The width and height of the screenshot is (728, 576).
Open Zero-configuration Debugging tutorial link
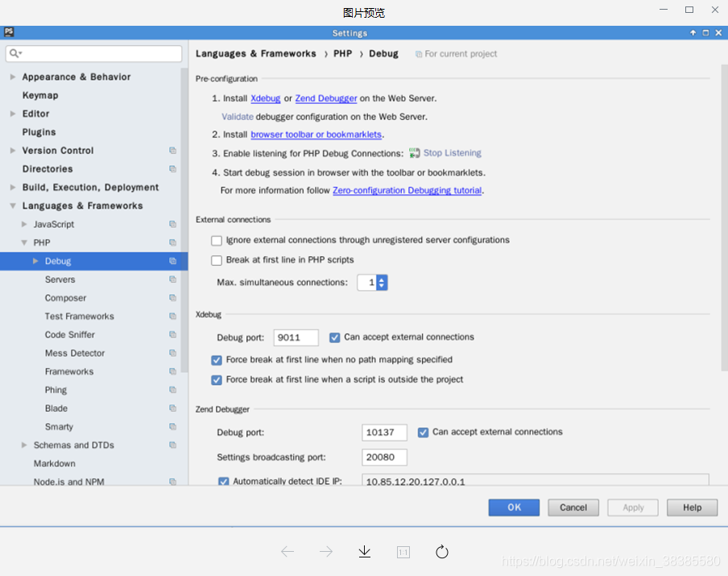pos(407,190)
